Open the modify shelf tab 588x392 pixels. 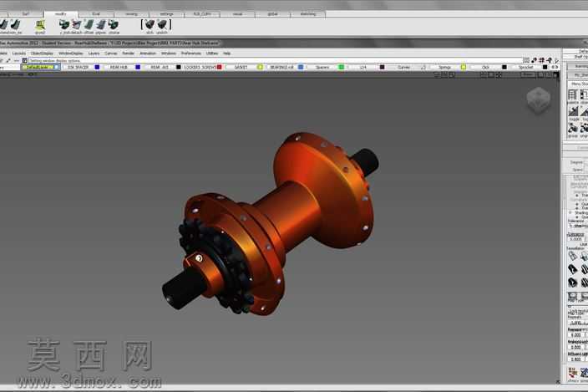[61, 14]
